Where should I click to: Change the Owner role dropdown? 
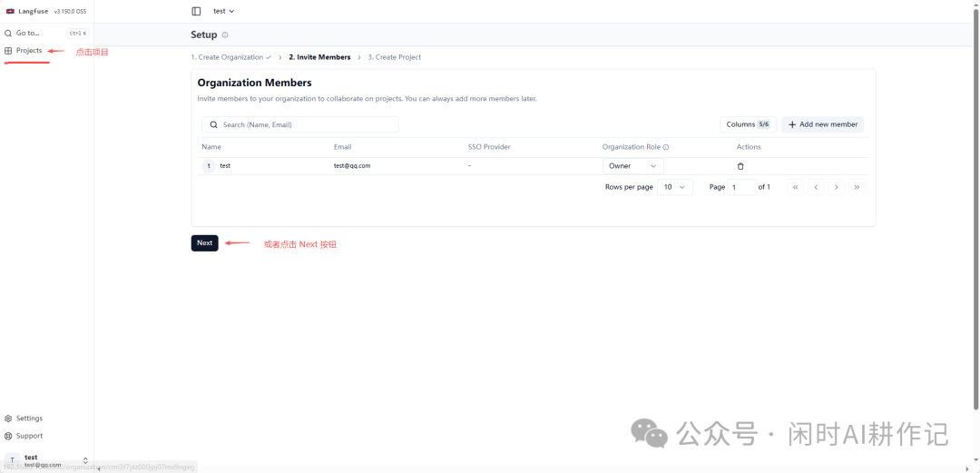[x=632, y=166]
